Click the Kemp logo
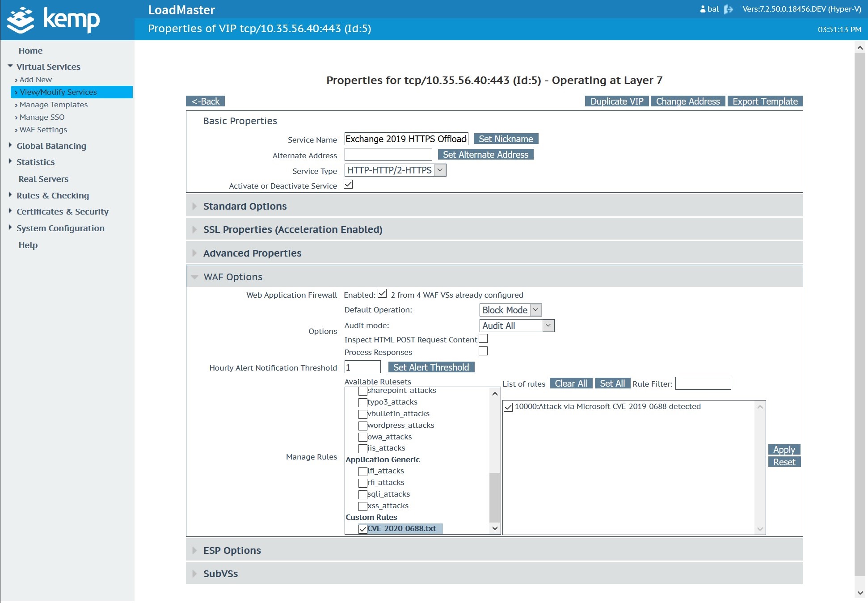The width and height of the screenshot is (868, 603). tap(54, 20)
